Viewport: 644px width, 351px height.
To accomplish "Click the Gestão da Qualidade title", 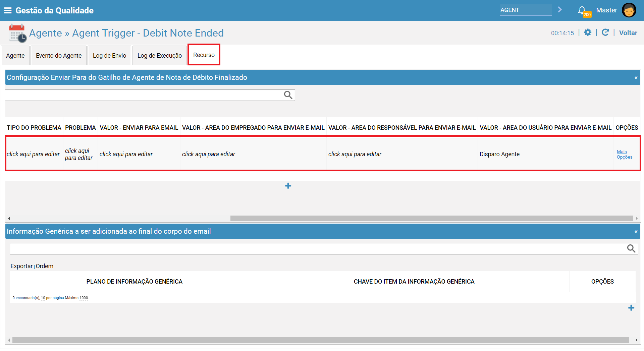I will click(55, 10).
